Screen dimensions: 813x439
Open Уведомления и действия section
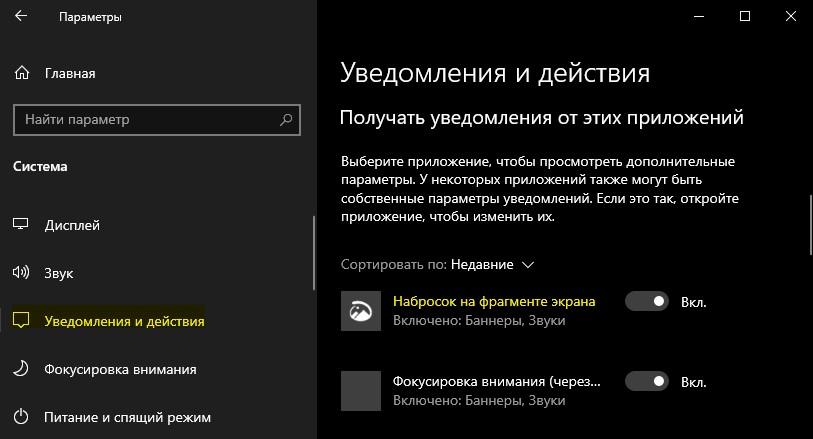point(124,321)
